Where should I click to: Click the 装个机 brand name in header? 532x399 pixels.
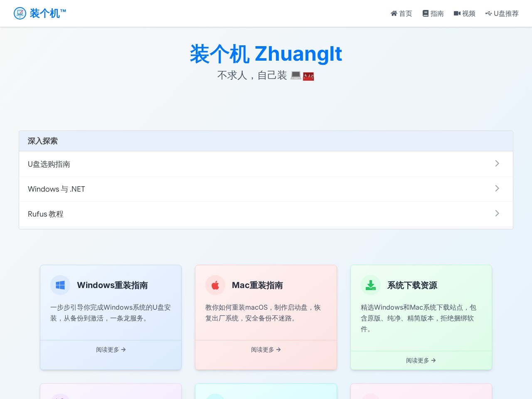(x=48, y=13)
